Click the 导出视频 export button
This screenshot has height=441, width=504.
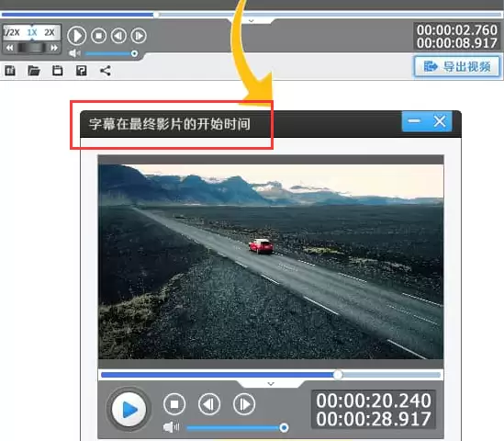(x=457, y=66)
